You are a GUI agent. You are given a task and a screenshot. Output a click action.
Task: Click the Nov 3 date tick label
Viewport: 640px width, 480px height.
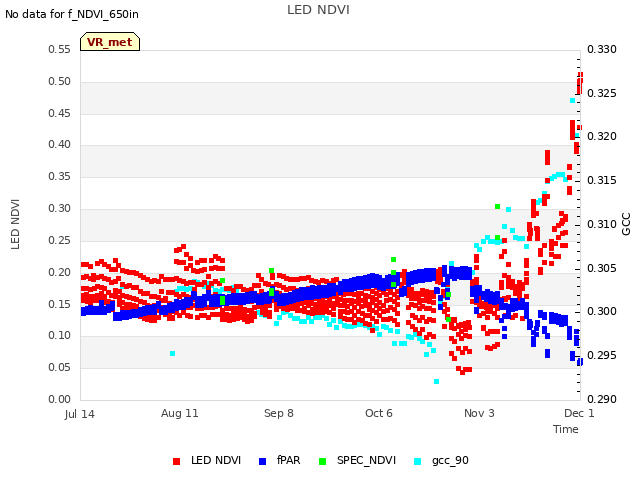(479, 413)
